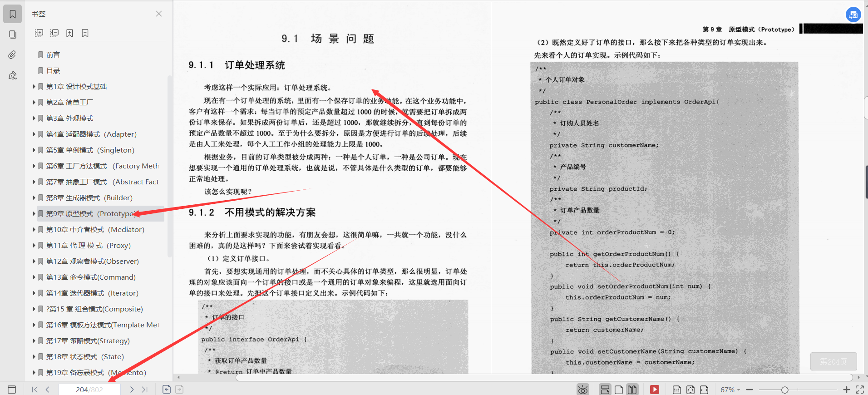
Task: Open the 前言 bookmark
Action: point(53,54)
